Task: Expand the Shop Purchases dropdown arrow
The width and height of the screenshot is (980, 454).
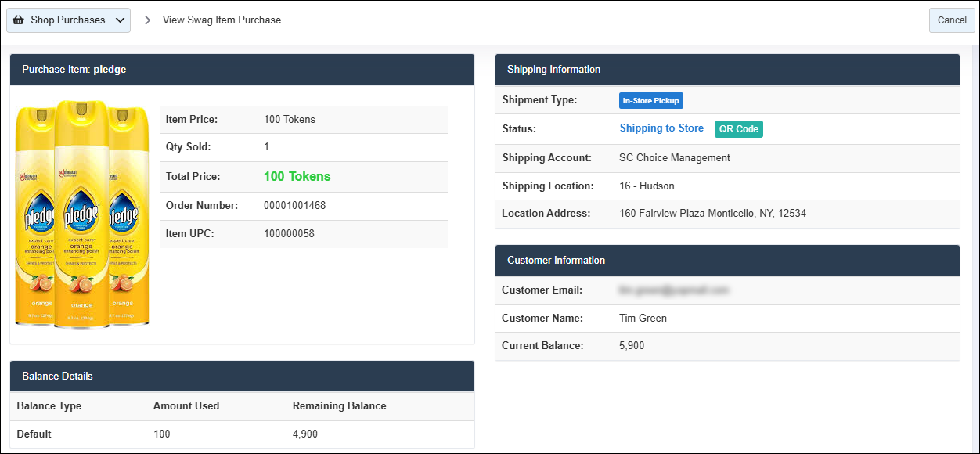Action: (121, 20)
